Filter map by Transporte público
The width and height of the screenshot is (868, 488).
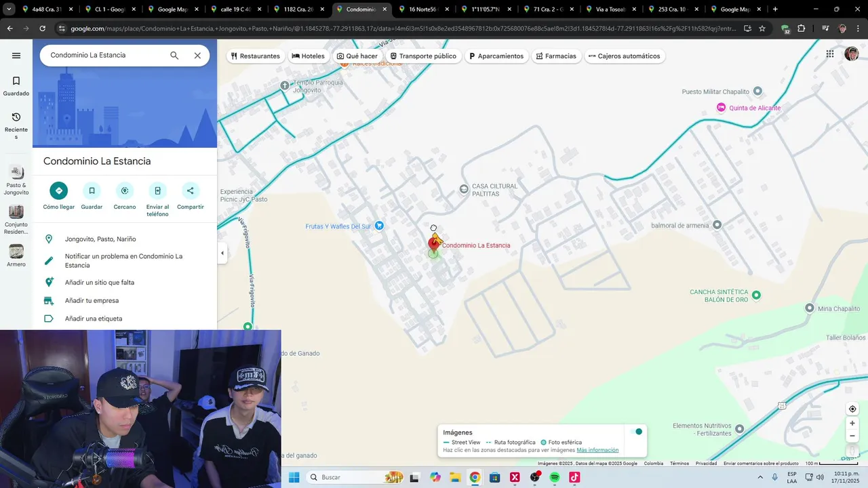click(423, 56)
